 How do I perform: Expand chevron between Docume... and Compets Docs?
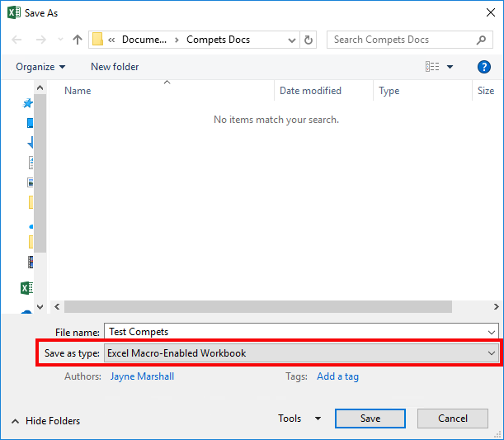point(177,40)
